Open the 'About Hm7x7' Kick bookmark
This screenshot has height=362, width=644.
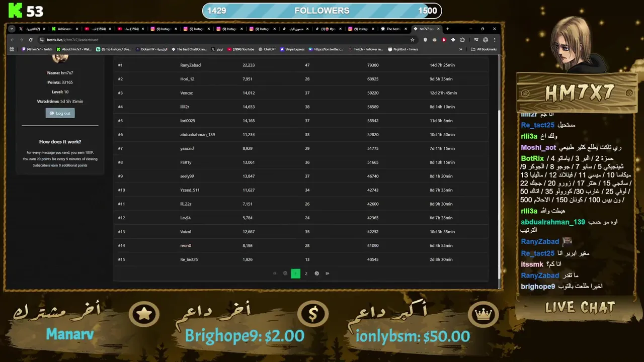coord(74,49)
